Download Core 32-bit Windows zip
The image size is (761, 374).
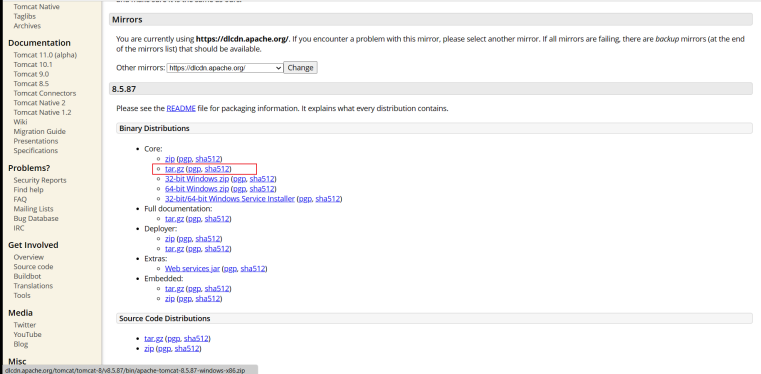pyautogui.click(x=197, y=179)
